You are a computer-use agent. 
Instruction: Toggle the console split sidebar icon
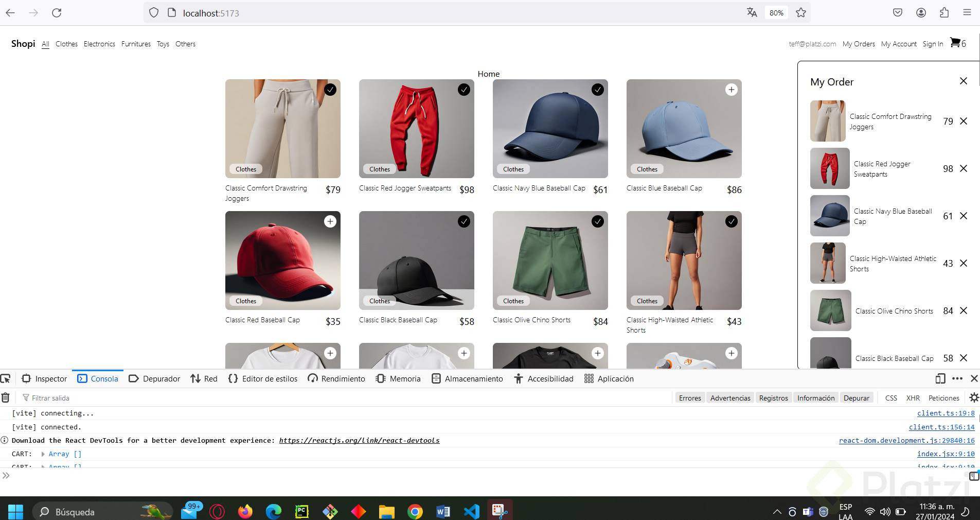coord(974,476)
